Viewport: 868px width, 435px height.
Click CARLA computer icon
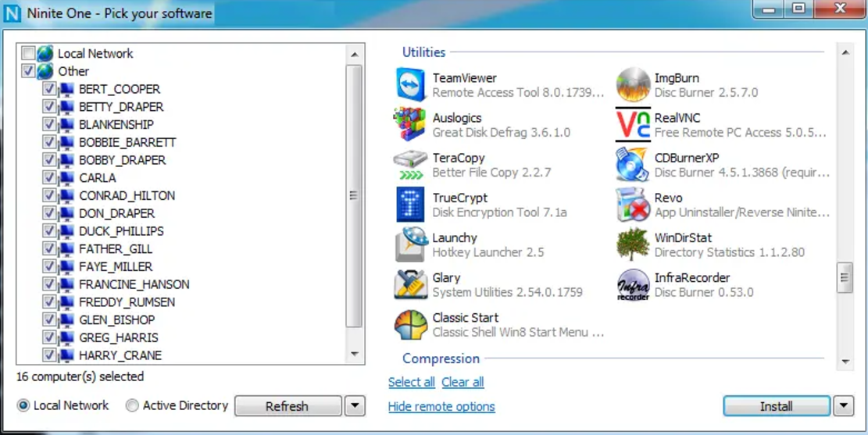tap(66, 177)
